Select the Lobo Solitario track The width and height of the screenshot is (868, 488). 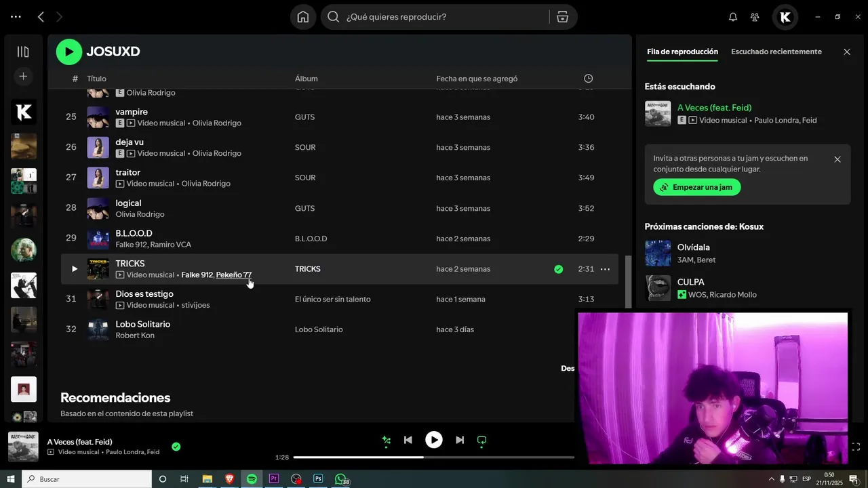tap(143, 324)
